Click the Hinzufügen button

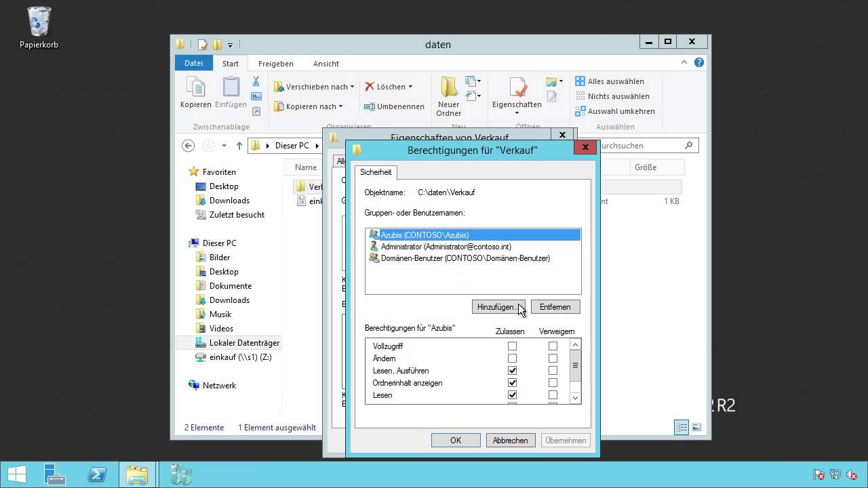click(498, 307)
